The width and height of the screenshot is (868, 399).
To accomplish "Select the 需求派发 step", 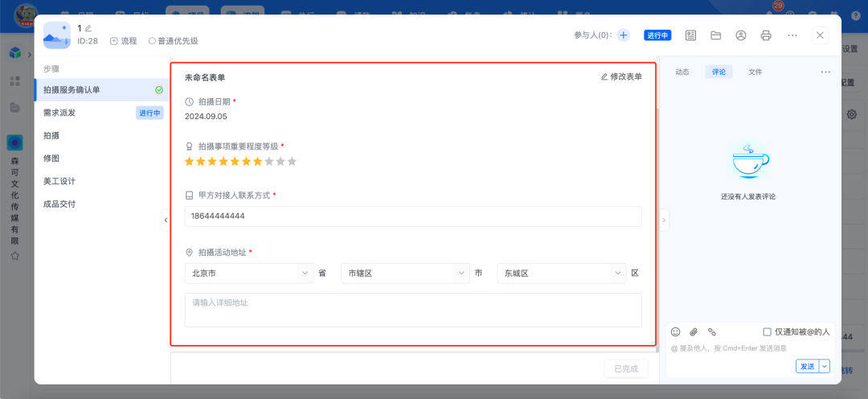I will (102, 113).
